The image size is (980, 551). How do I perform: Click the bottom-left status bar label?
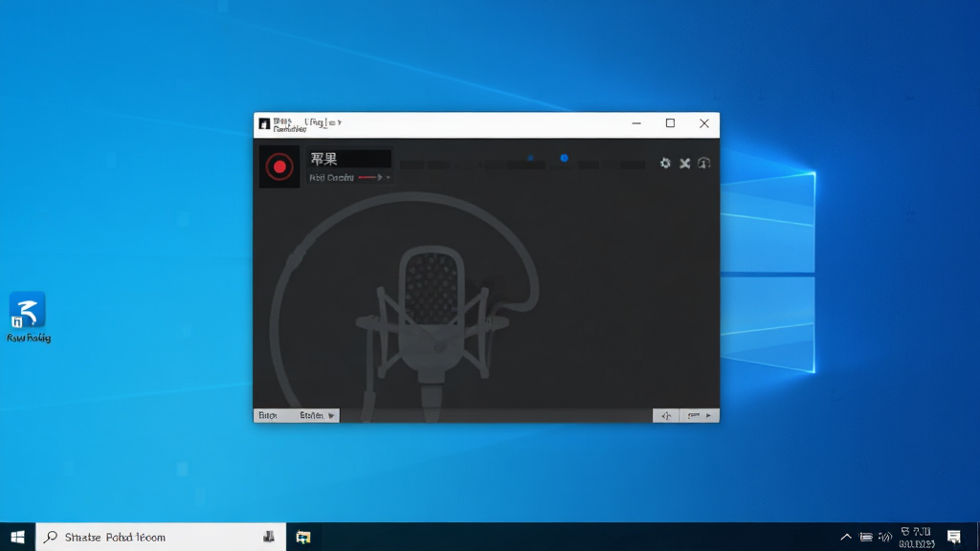click(268, 415)
